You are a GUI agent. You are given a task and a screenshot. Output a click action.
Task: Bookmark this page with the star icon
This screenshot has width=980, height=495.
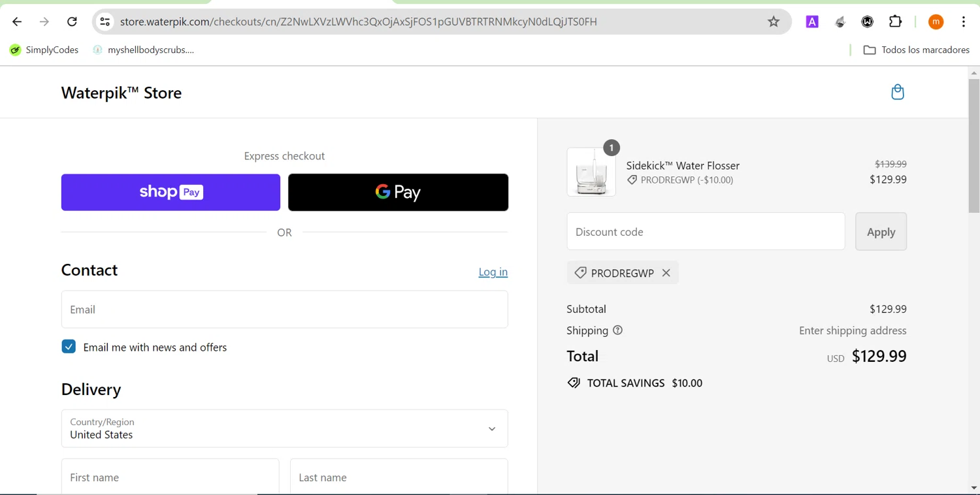pyautogui.click(x=774, y=22)
